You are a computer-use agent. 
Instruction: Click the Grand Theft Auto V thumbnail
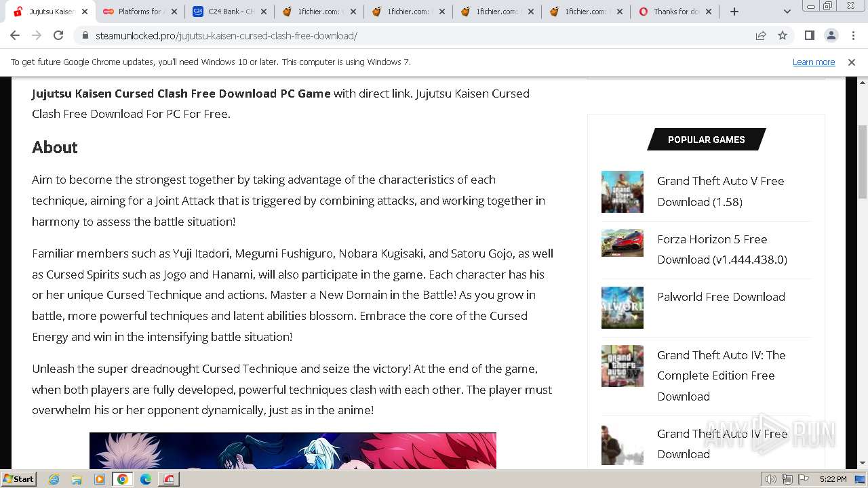pyautogui.click(x=622, y=192)
